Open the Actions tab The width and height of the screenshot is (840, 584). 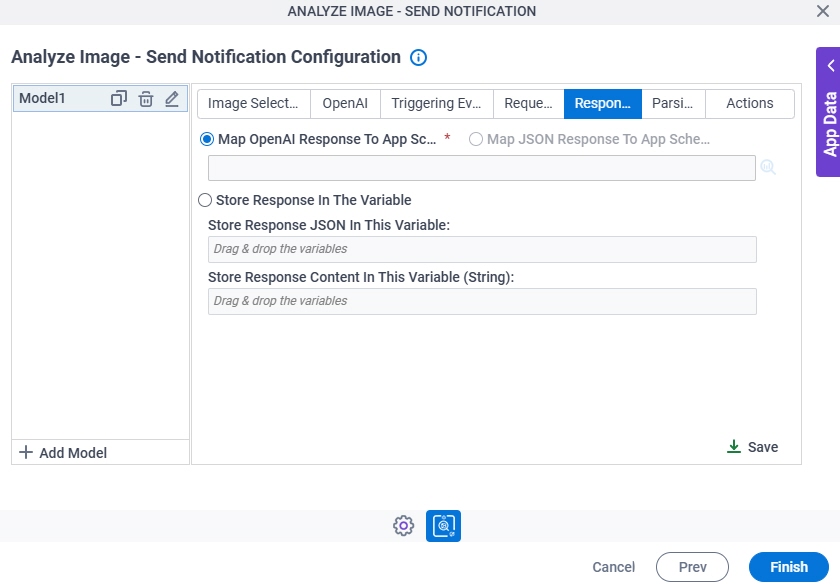point(750,103)
